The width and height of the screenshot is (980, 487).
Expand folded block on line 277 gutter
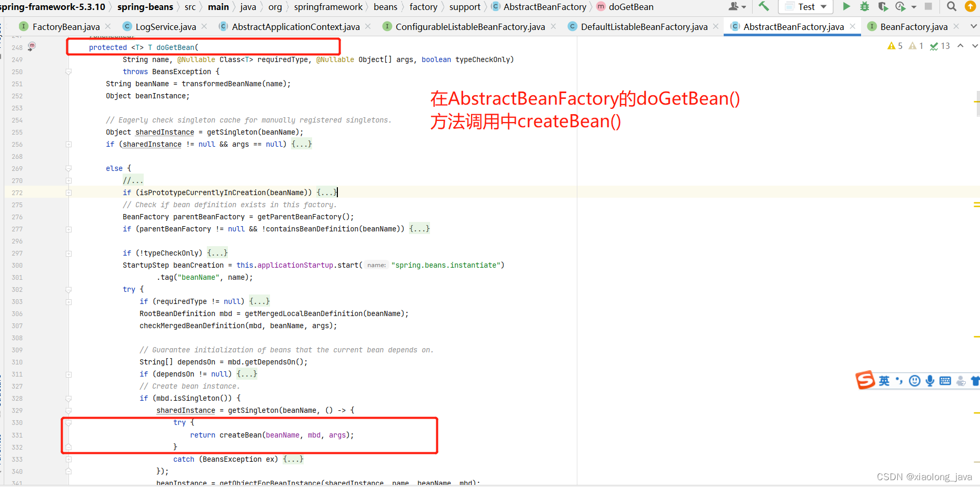[x=68, y=229]
